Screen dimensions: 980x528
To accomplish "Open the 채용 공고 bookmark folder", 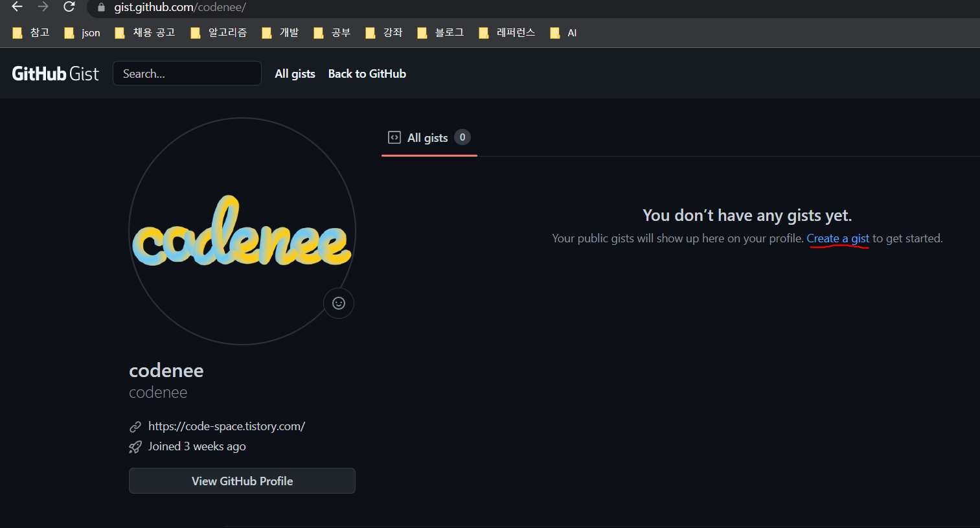I will [x=145, y=33].
